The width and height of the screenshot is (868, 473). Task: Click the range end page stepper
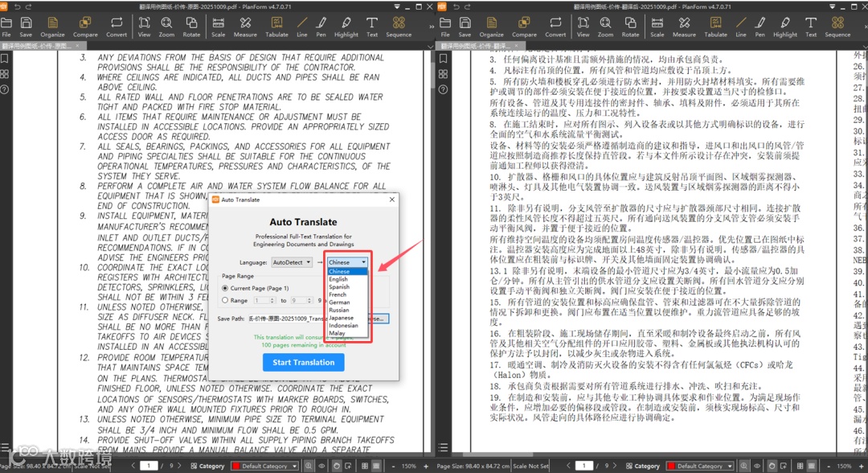(309, 300)
